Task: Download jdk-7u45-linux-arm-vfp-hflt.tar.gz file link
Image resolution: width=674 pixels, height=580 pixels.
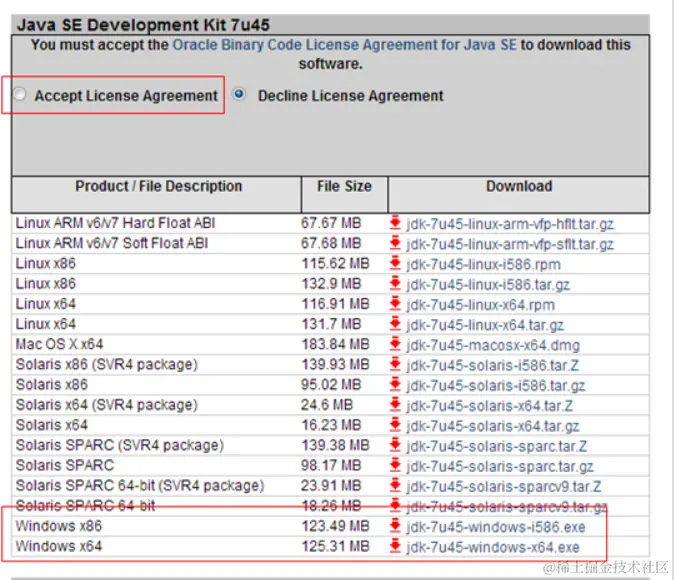Action: (510, 224)
